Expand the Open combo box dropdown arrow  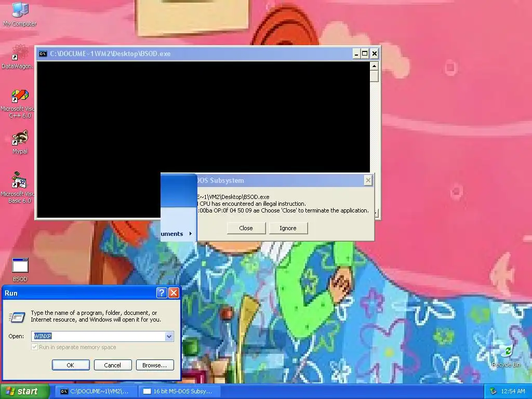coord(169,336)
